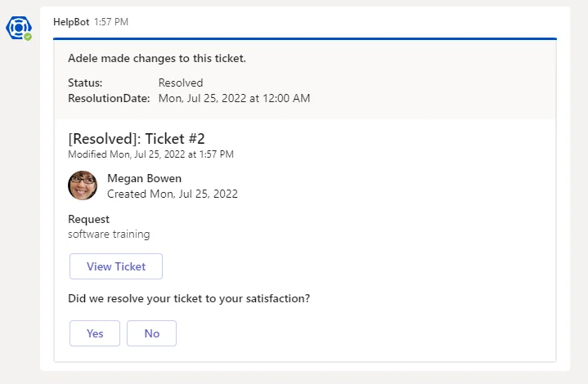This screenshot has height=384, width=588.
Task: Click the HelpBot sender name
Action: click(x=71, y=22)
